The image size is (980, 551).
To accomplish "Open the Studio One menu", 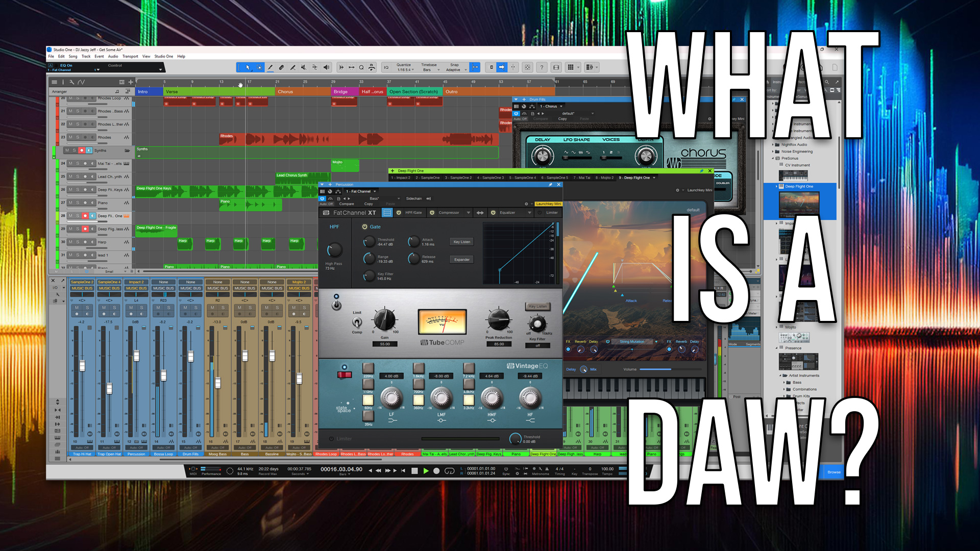I will pos(164,57).
